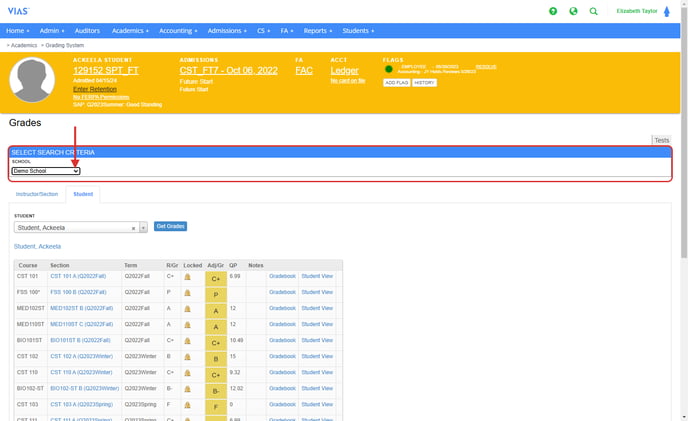Click the student profile avatar photo
Image resolution: width=688 pixels, height=421 pixels.
click(x=32, y=80)
